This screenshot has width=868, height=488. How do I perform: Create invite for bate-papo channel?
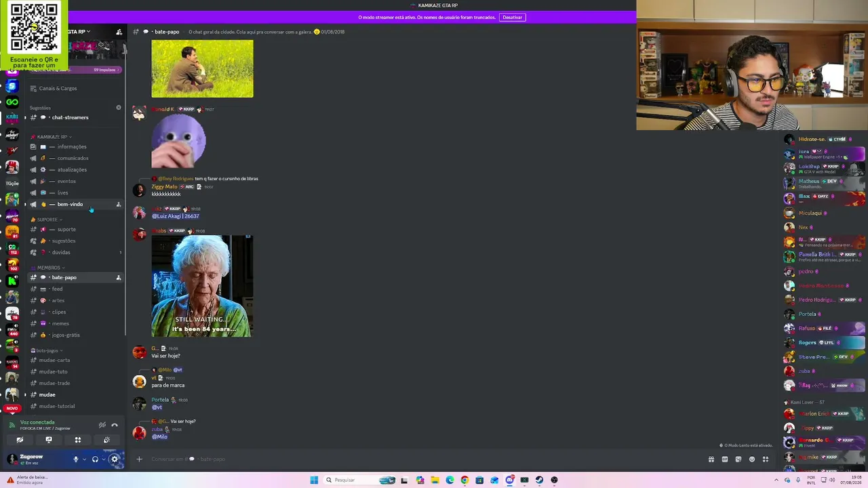pos(119,277)
